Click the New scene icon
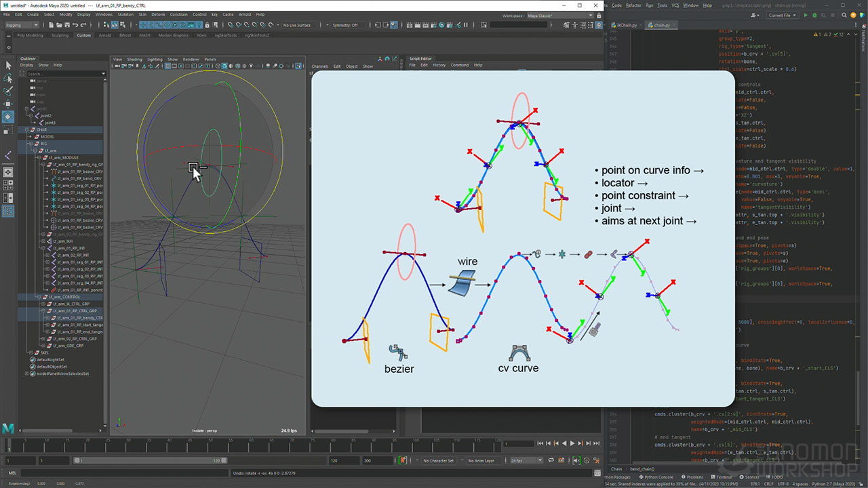 point(50,25)
